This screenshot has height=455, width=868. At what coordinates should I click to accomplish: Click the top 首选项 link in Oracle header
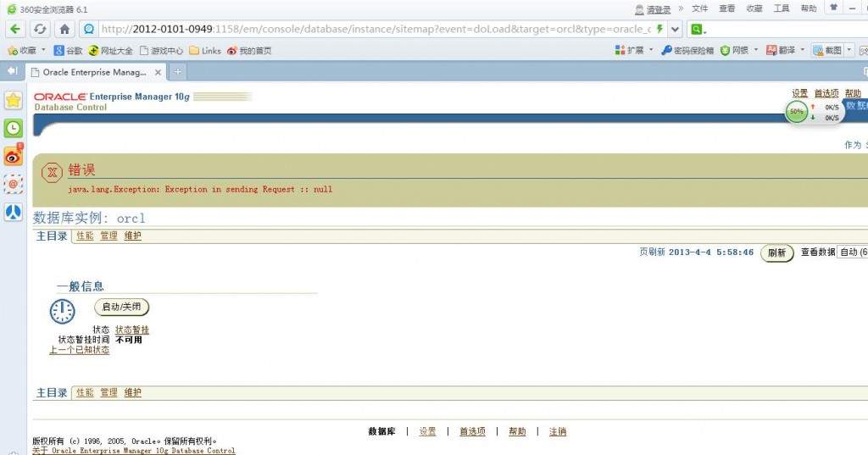826,93
